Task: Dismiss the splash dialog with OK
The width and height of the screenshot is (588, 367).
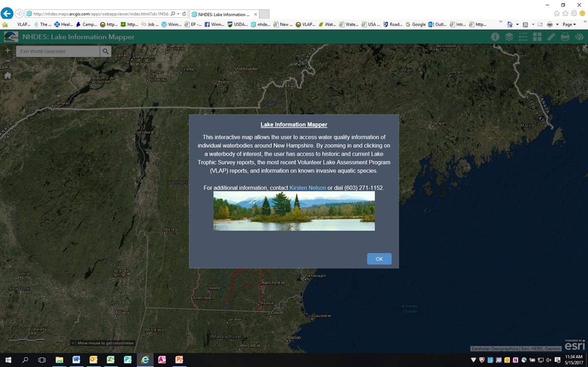Action: tap(379, 259)
